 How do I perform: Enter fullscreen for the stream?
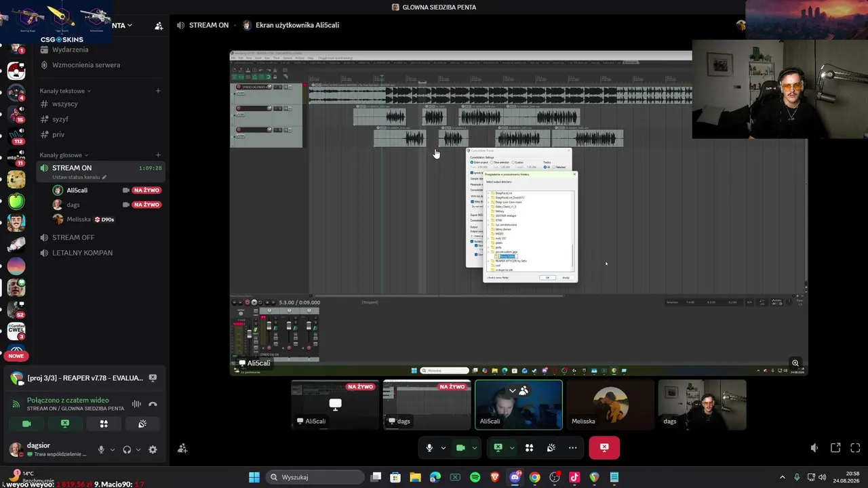click(x=855, y=448)
